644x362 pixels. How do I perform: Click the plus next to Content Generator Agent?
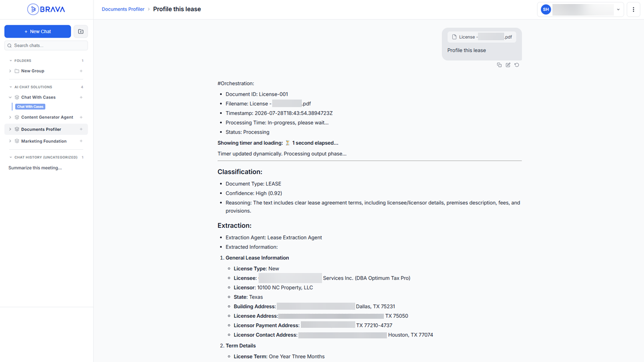tap(81, 117)
